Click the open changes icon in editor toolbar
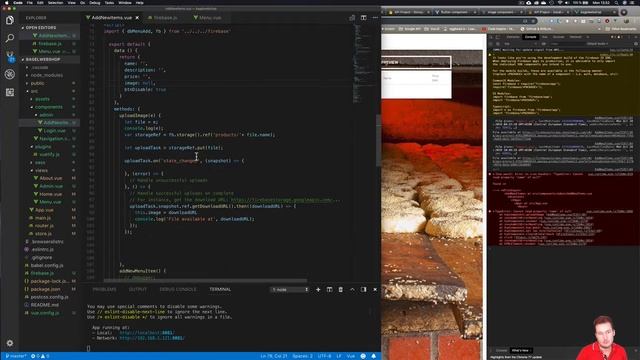The width and height of the screenshot is (640, 360). (x=352, y=18)
